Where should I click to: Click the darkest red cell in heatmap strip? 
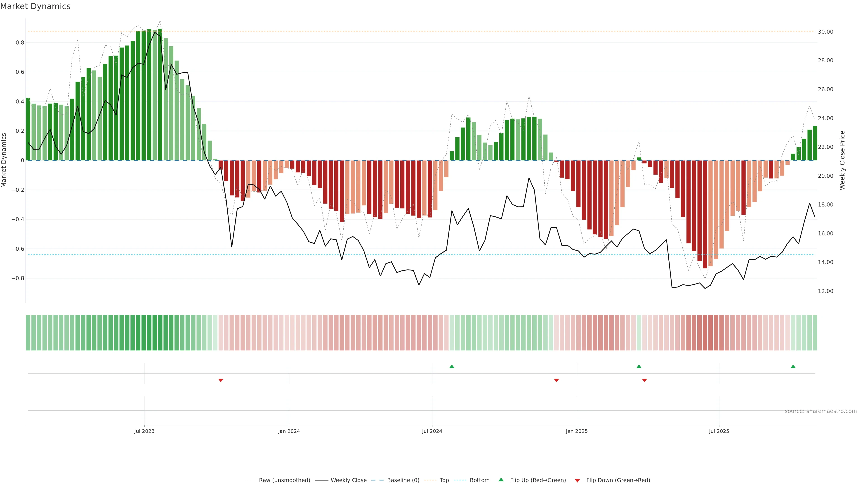coord(705,332)
